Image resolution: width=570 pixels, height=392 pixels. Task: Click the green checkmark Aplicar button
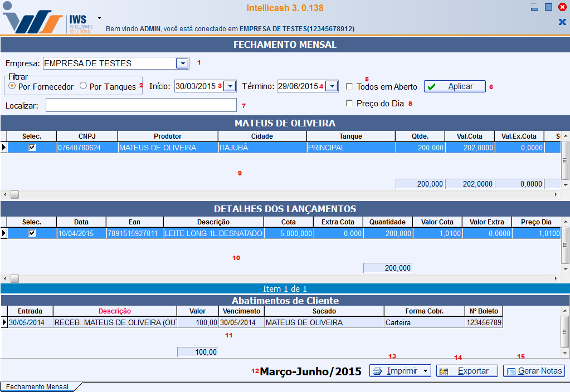click(x=454, y=86)
